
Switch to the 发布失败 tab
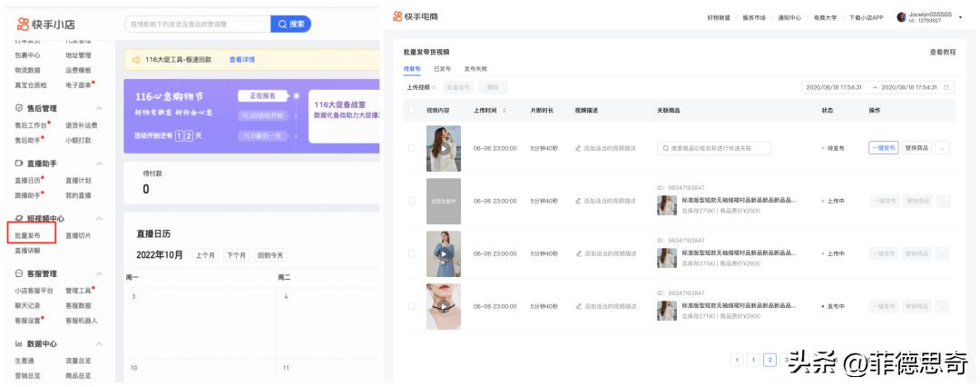click(475, 69)
